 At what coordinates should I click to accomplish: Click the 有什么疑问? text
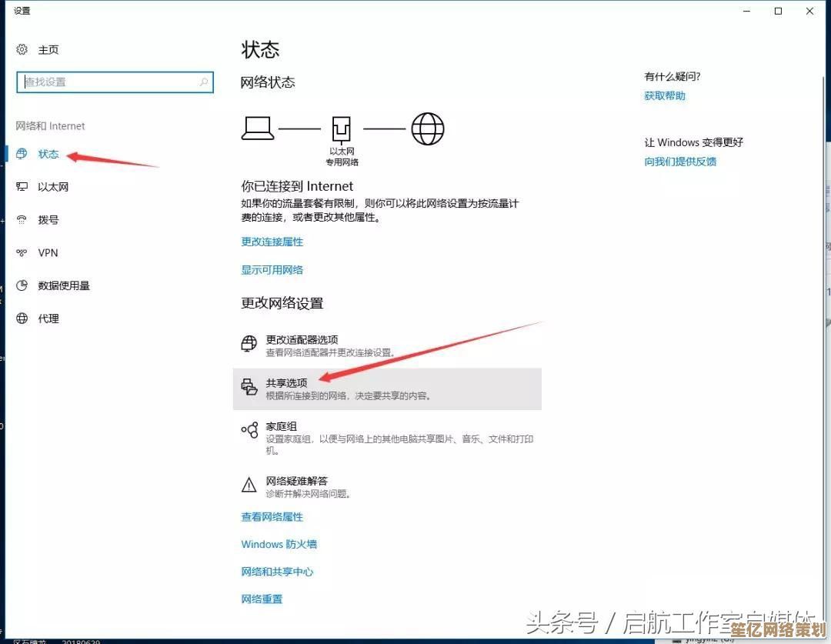pyautogui.click(x=672, y=76)
